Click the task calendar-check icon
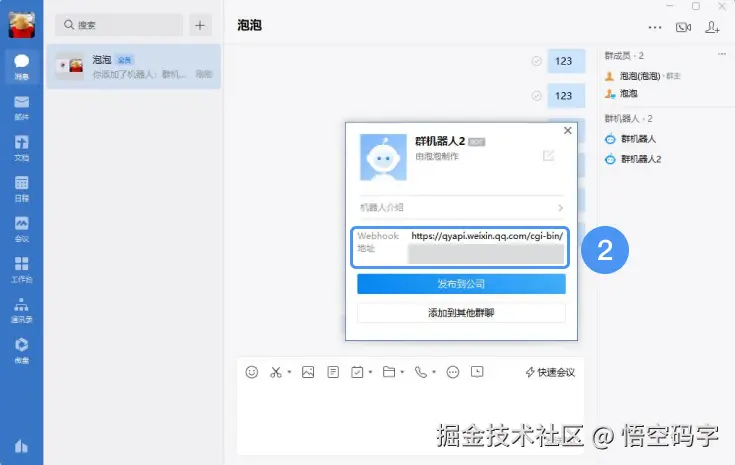 coord(357,372)
